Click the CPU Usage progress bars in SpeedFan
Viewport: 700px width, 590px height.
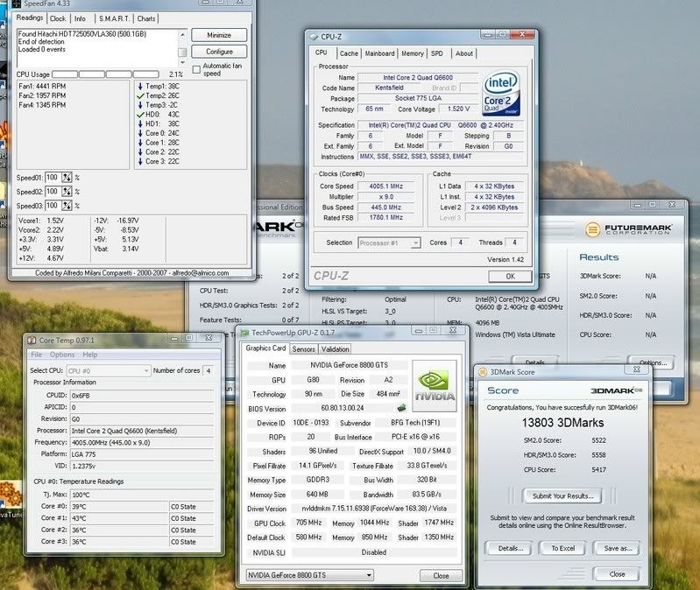pos(105,74)
